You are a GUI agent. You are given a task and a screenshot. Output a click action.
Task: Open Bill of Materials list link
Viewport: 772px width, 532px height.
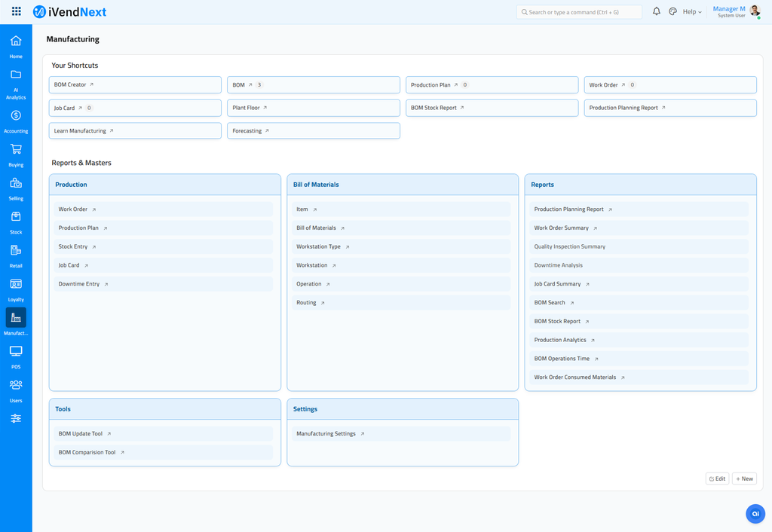coord(401,228)
